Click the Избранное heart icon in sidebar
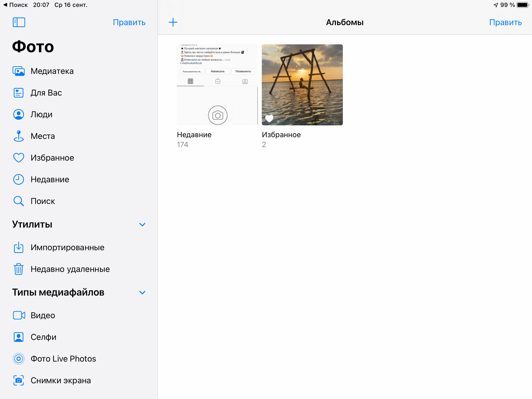The width and height of the screenshot is (532, 399). pos(18,158)
